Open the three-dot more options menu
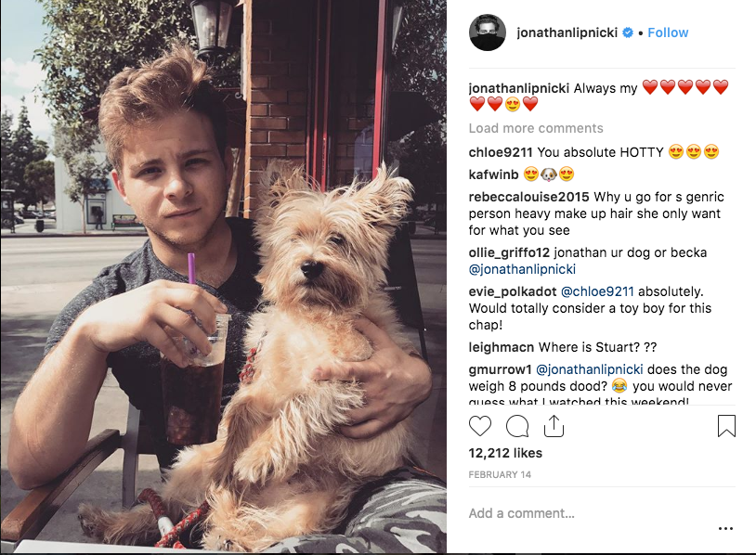 pyautogui.click(x=725, y=528)
